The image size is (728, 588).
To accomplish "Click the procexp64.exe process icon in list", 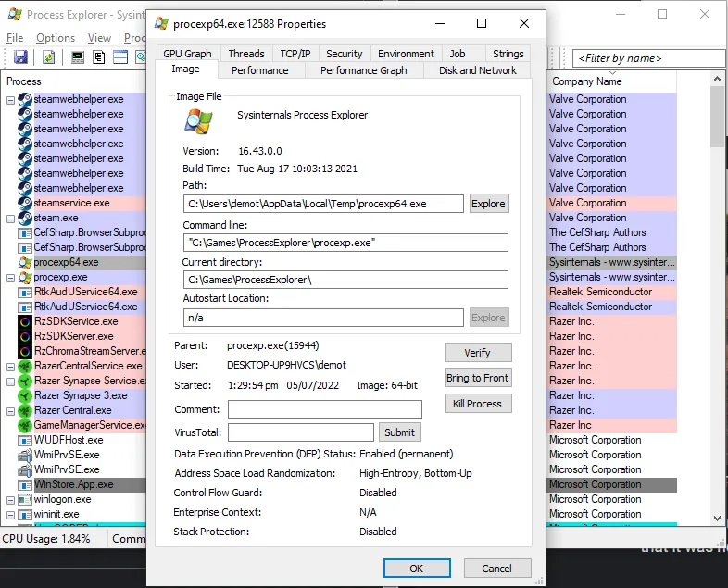I will pos(25,262).
